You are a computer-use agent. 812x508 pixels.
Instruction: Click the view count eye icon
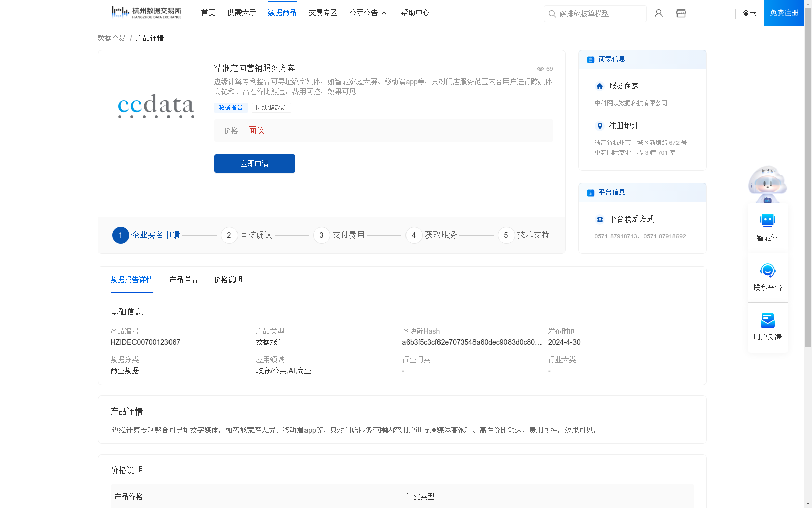[x=540, y=69]
